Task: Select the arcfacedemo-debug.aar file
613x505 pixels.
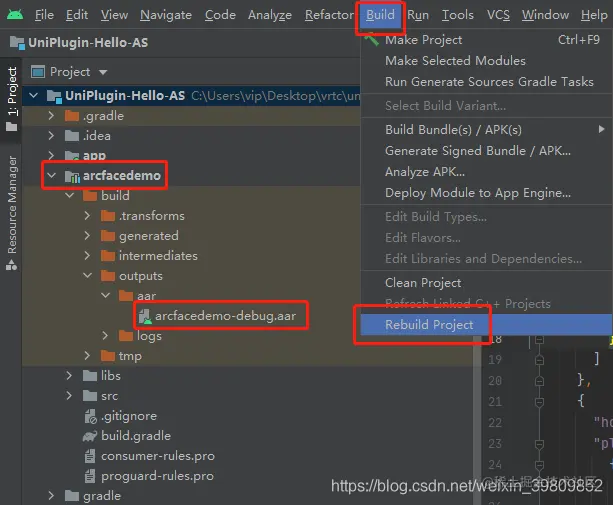Action: point(225,315)
